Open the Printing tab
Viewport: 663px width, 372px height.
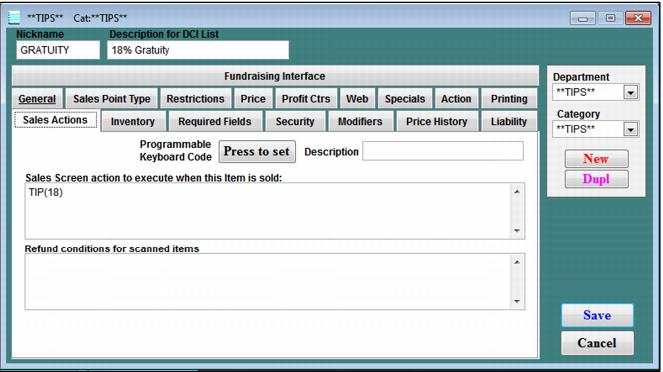[x=509, y=99]
